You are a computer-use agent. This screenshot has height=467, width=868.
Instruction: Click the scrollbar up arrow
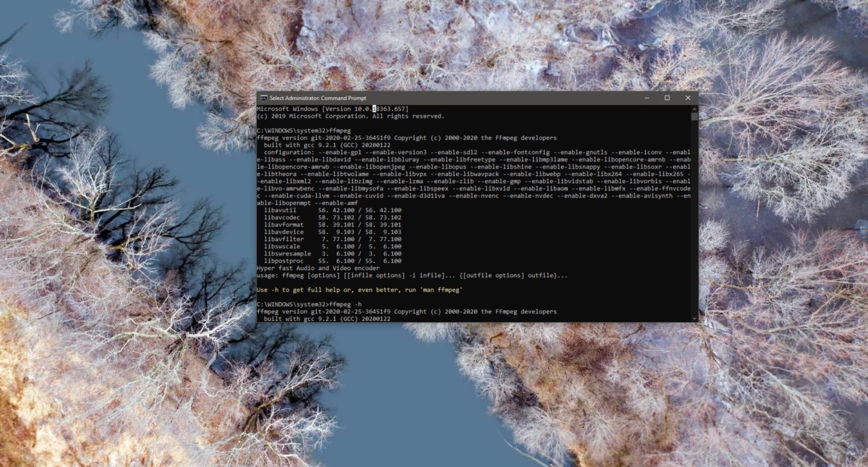point(694,108)
